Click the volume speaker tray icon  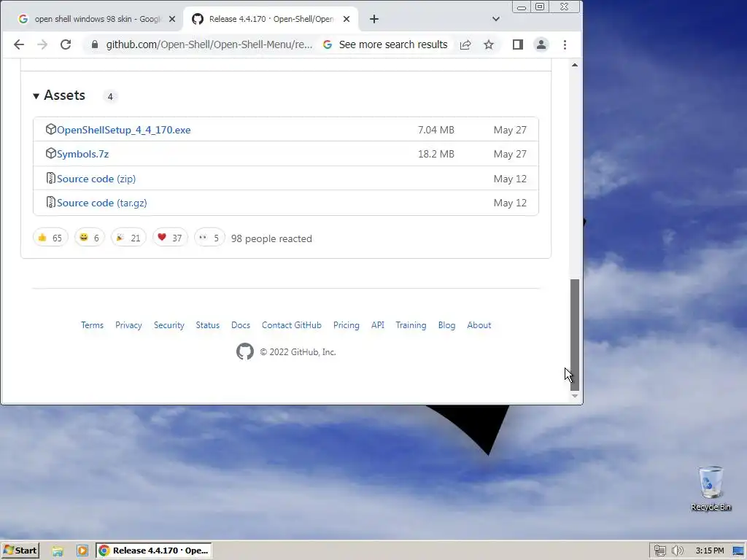tap(678, 551)
